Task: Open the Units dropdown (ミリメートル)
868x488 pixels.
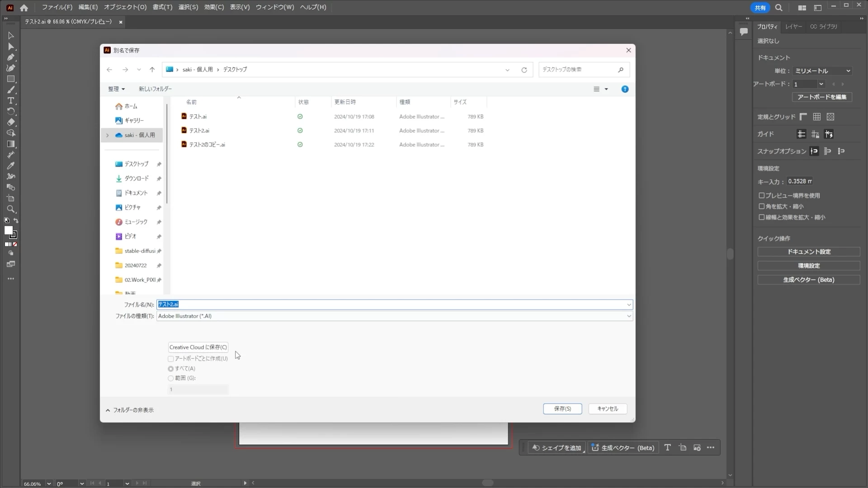Action: click(x=823, y=71)
